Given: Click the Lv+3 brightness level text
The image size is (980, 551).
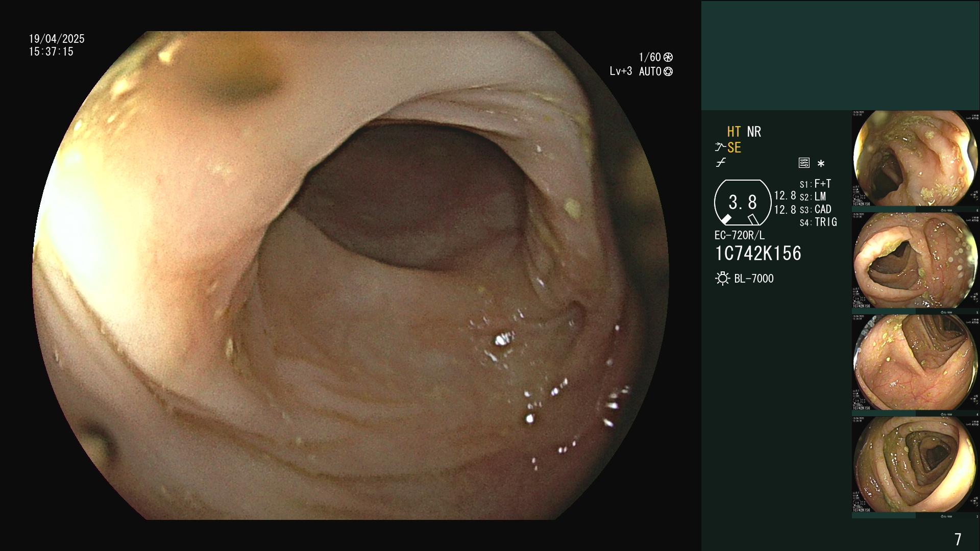Looking at the screenshot, I should tap(621, 71).
